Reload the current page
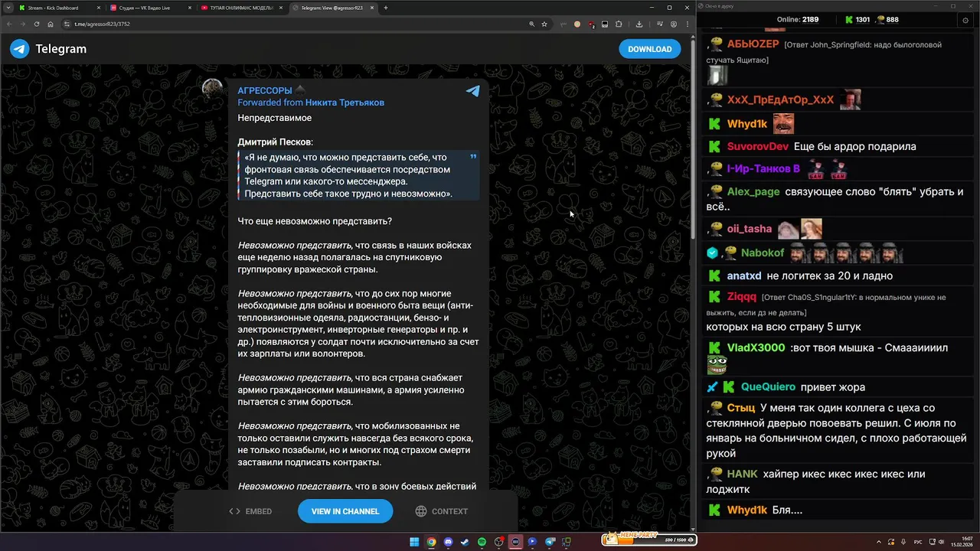 click(37, 24)
